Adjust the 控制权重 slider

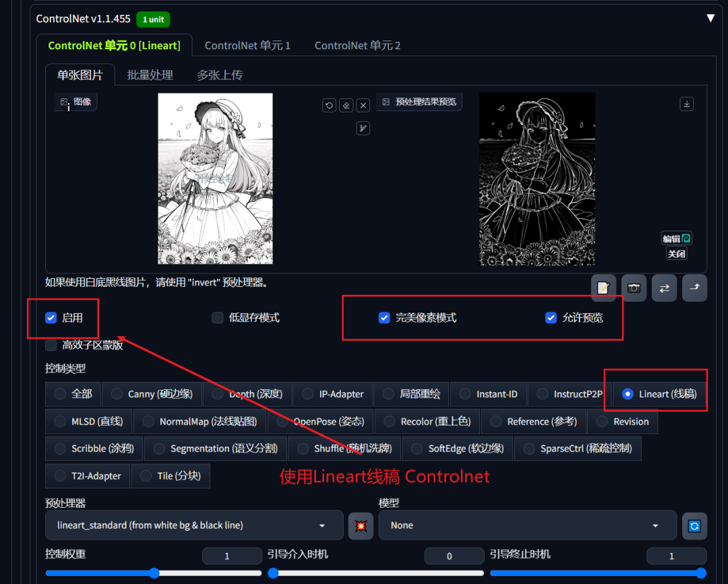(154, 573)
